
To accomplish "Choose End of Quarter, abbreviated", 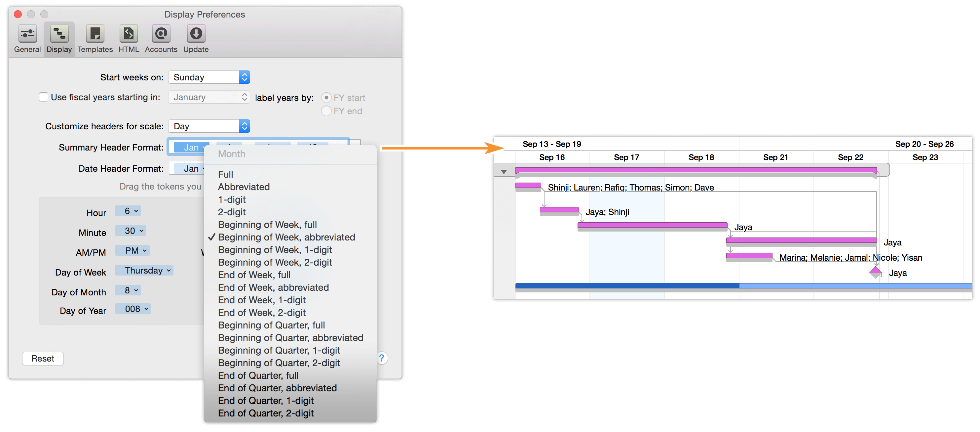I will pos(290,388).
